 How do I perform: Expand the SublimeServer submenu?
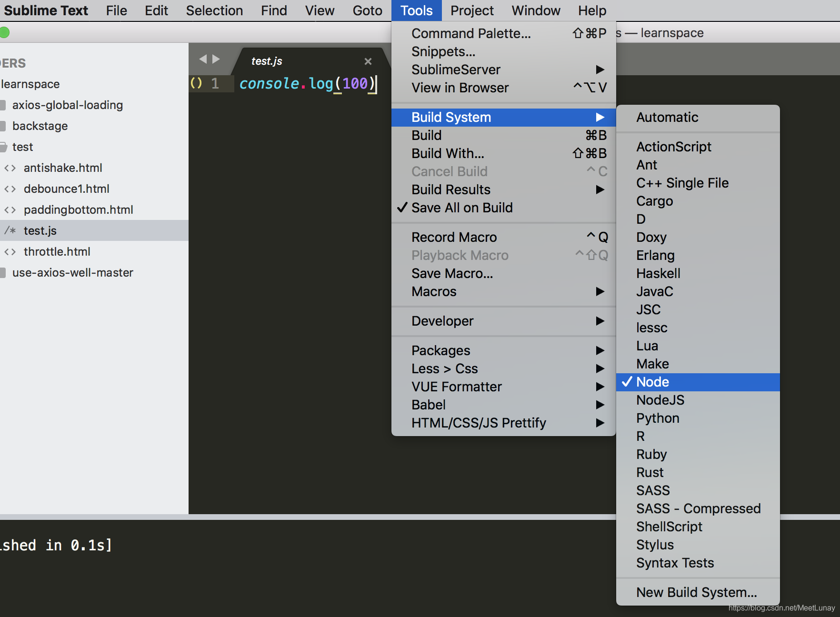(x=504, y=70)
